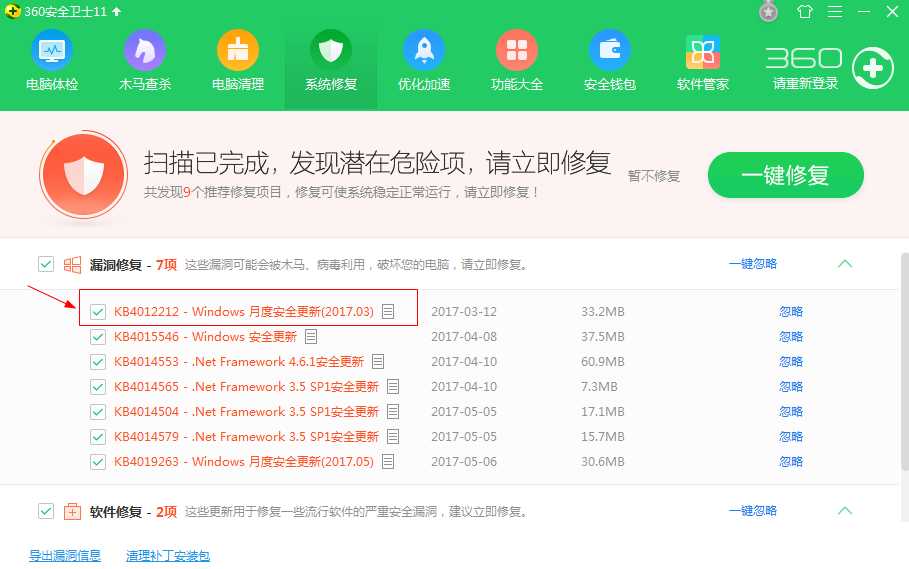Click 导出漏洞信息 link
This screenshot has height=569, width=909.
tap(65, 556)
